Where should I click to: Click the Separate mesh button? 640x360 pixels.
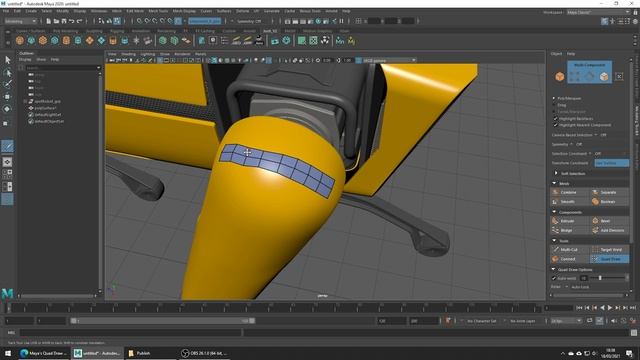tap(609, 192)
